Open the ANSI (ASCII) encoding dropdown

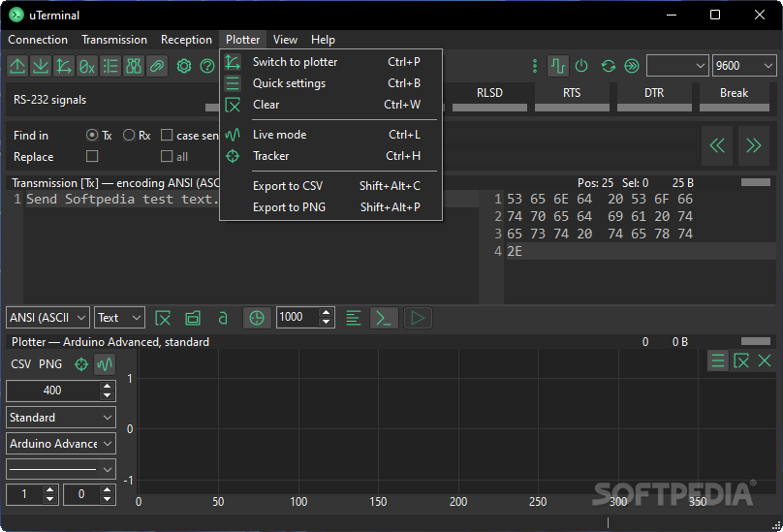pyautogui.click(x=47, y=318)
